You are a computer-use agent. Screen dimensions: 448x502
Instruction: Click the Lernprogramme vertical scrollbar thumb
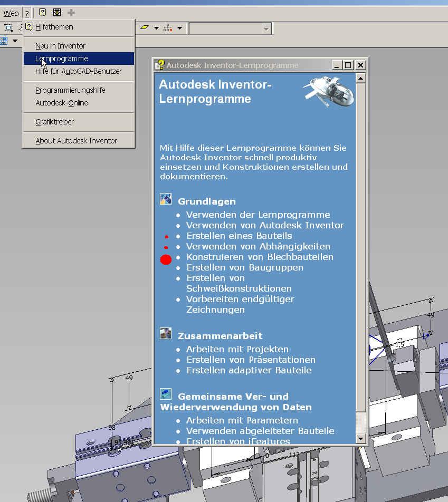pos(360,248)
